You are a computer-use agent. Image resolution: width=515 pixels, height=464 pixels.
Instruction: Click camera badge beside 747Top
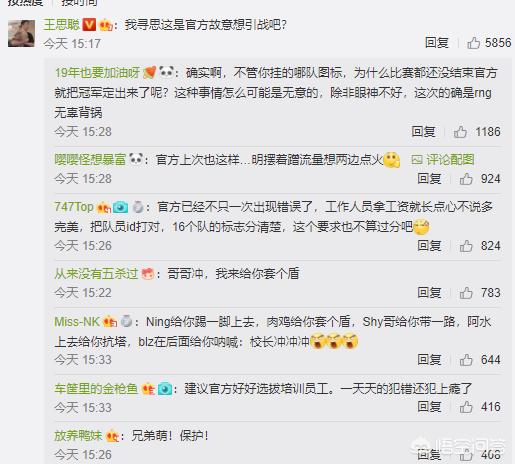coord(120,207)
